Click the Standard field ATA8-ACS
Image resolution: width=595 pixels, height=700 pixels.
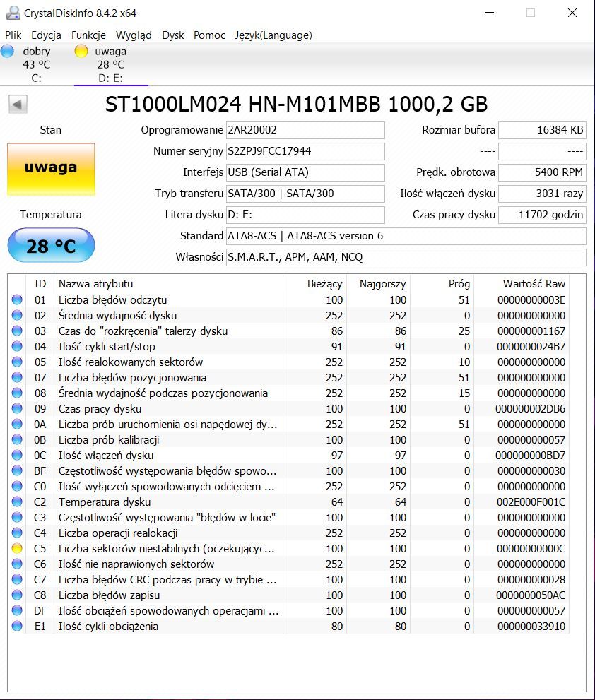(x=406, y=236)
